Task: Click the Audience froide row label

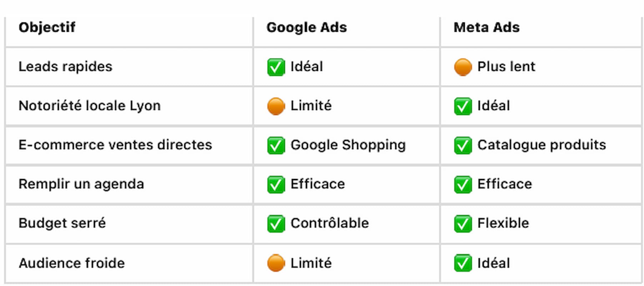Action: click(x=72, y=263)
